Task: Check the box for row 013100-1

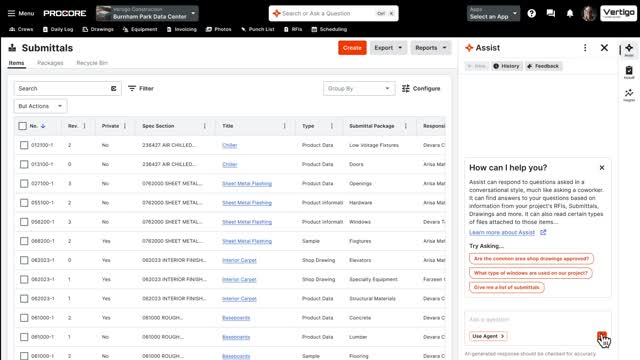Action: click(x=24, y=164)
